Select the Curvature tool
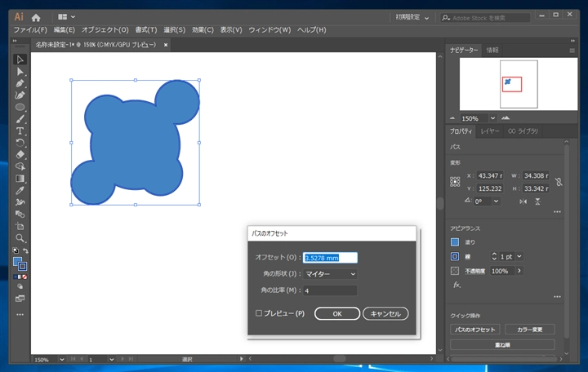 (x=20, y=95)
